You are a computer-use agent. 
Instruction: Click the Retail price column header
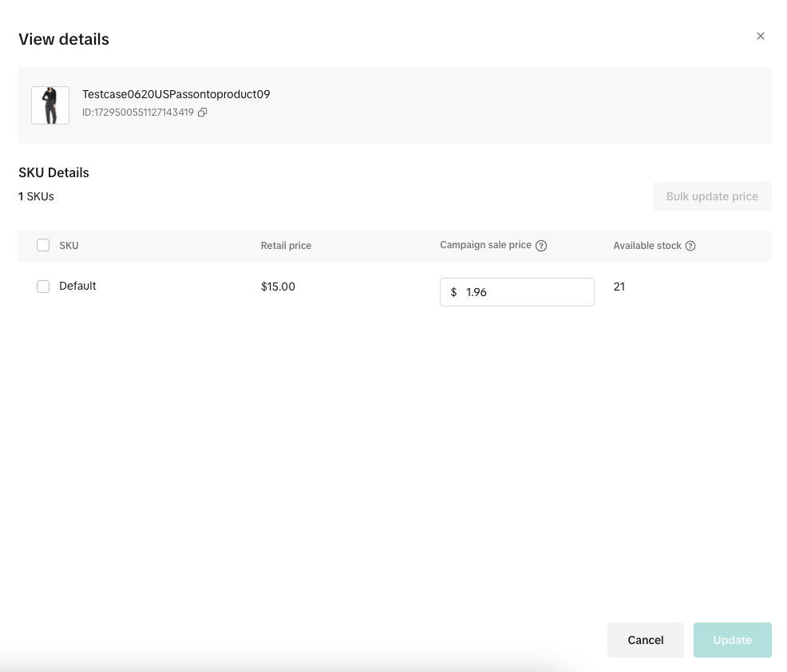[x=286, y=246]
